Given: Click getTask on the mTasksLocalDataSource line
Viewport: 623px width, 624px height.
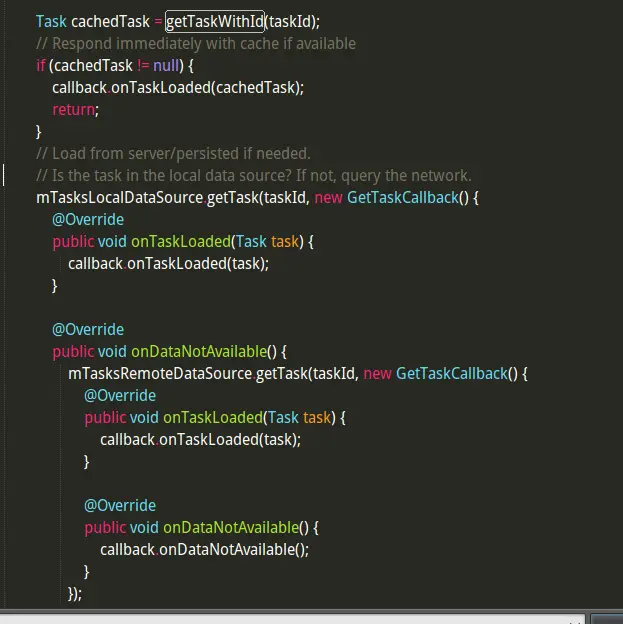Looking at the screenshot, I should (x=233, y=197).
